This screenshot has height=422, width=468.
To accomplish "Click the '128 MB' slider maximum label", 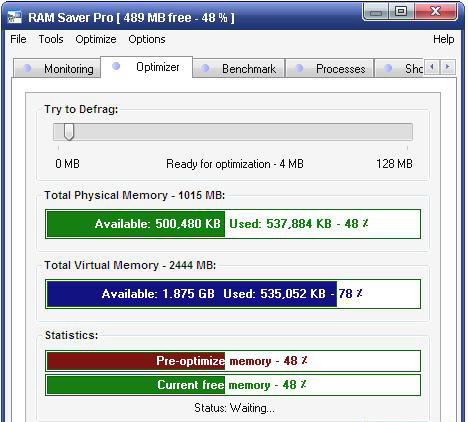I will (394, 164).
